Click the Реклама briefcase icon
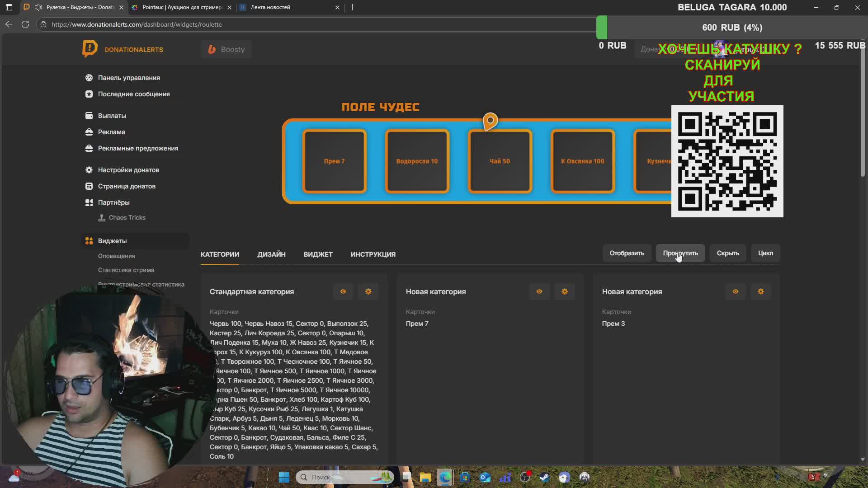 [89, 132]
